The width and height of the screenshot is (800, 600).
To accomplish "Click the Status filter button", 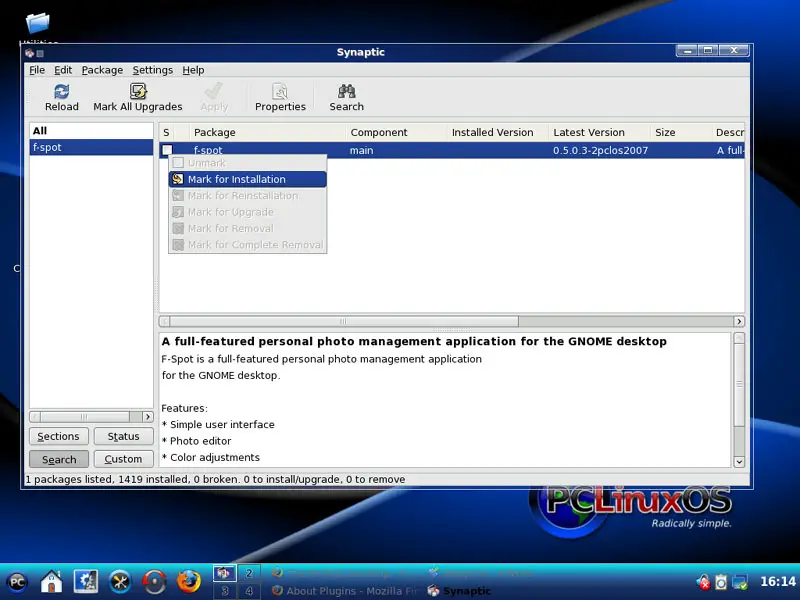I will pyautogui.click(x=123, y=436).
